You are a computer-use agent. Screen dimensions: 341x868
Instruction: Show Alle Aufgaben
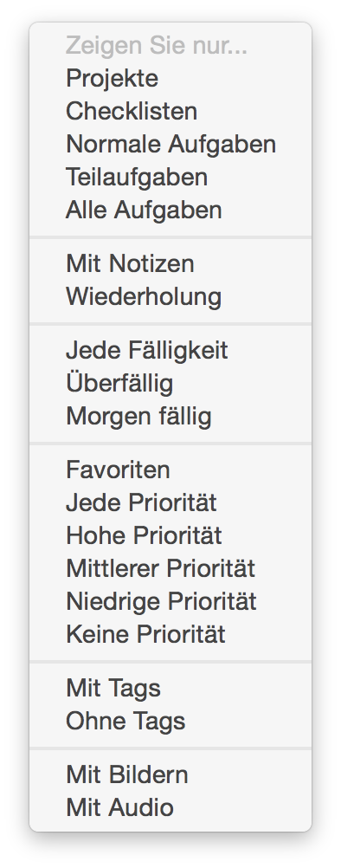tap(170, 210)
